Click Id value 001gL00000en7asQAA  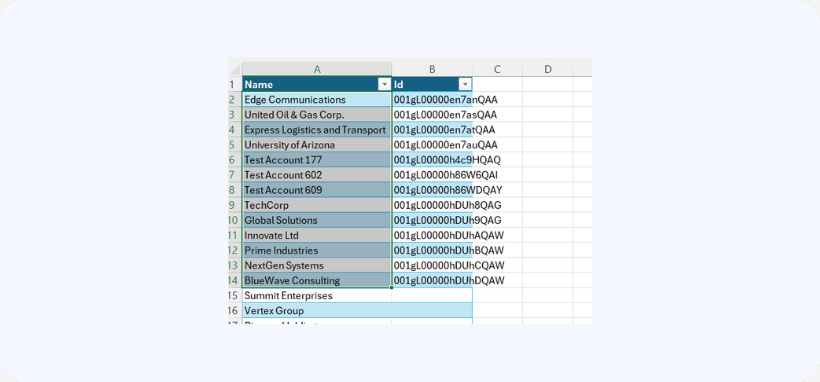(445, 115)
